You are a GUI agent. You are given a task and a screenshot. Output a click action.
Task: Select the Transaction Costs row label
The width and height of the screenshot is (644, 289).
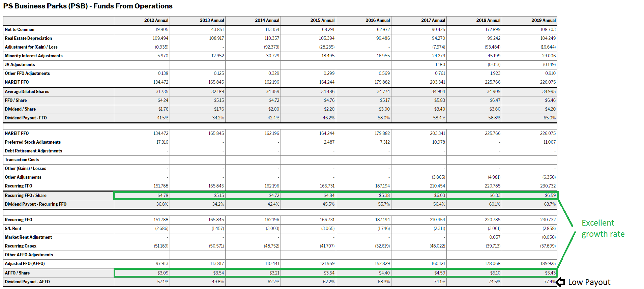[22, 160]
